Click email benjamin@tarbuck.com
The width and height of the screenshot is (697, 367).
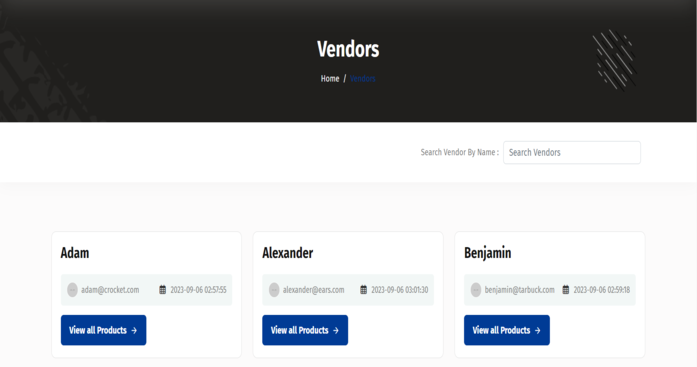(520, 290)
